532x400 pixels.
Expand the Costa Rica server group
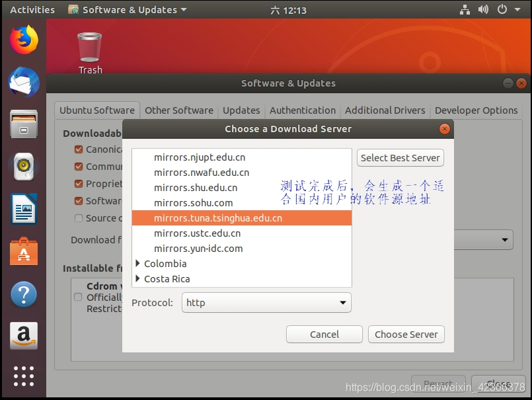(137, 278)
